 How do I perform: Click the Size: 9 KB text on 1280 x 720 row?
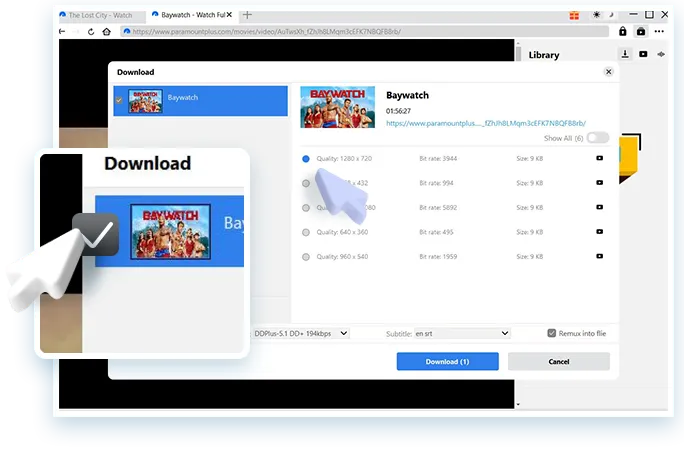coord(530,158)
